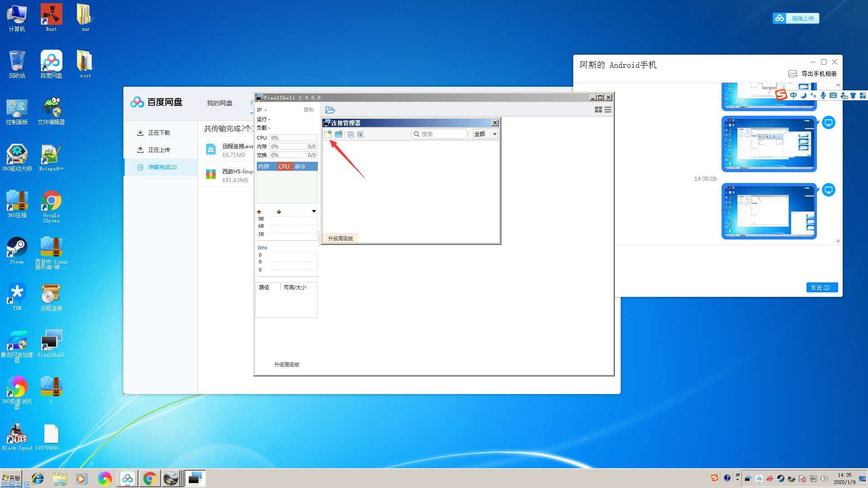Image resolution: width=868 pixels, height=488 pixels.
Task: Click the 西游H5-linux transfer entry
Action: (x=226, y=175)
